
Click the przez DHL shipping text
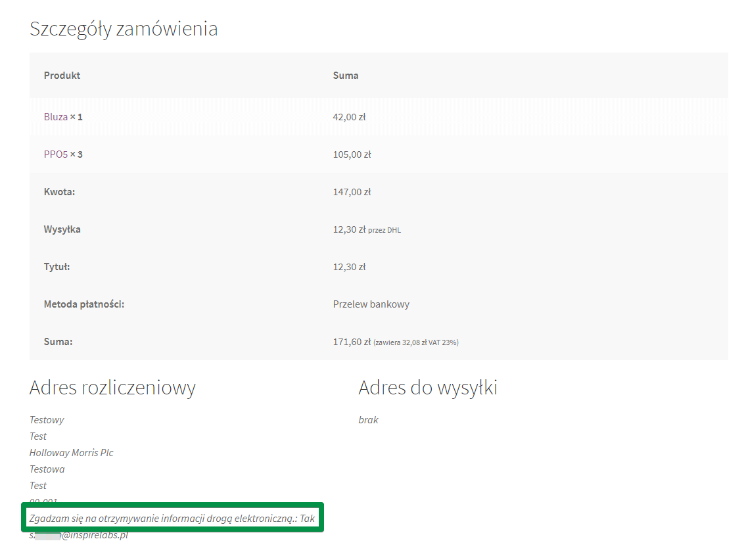[x=385, y=230]
